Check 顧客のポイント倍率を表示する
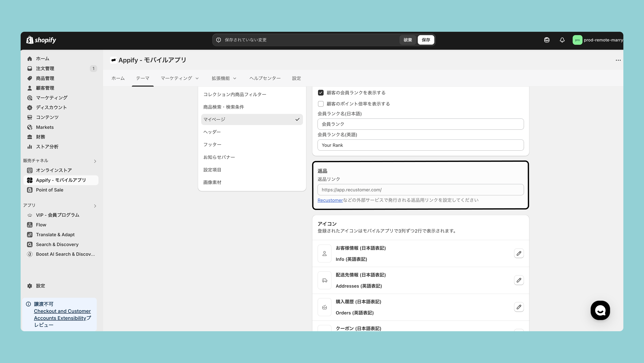The height and width of the screenshot is (363, 644). pyautogui.click(x=321, y=104)
